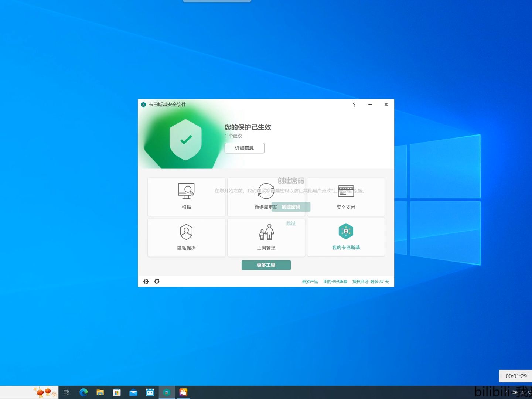Image resolution: width=532 pixels, height=399 pixels.
Task: Open Microsoft Store from the taskbar
Action: coord(117,392)
